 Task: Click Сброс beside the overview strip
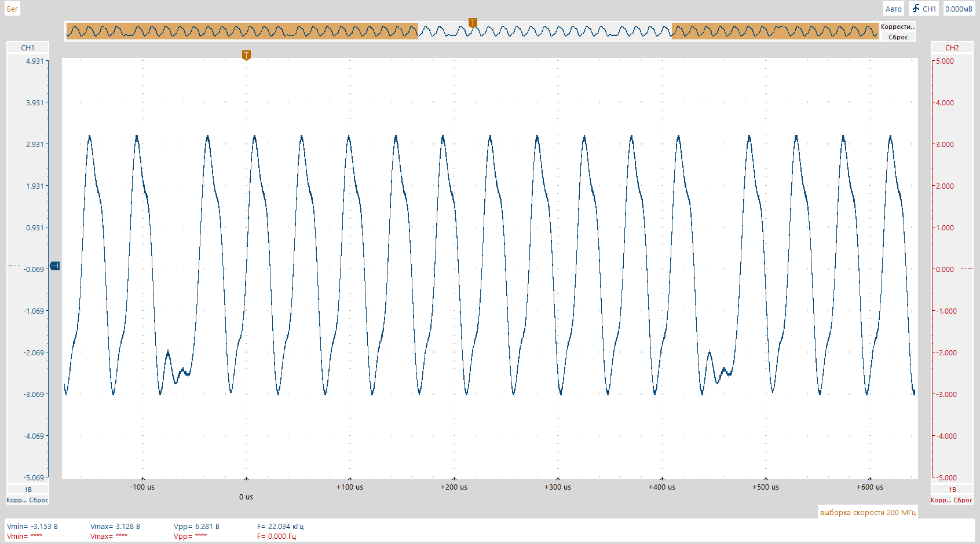[898, 37]
